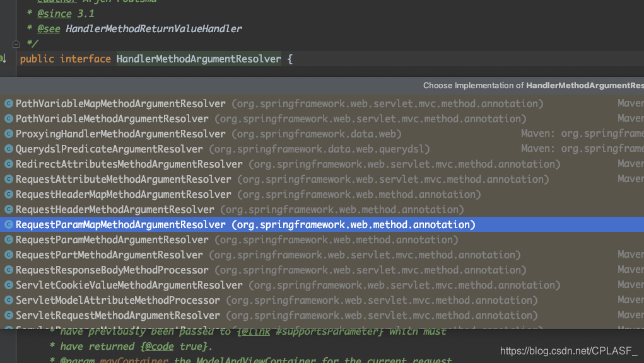
Task: Open RequestHeaderMethodArgumentResolver implementation
Action: (x=322, y=210)
